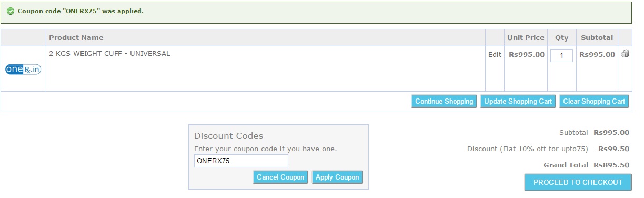644x198 pixels.
Task: Click the Subtotal column header
Action: pos(597,37)
